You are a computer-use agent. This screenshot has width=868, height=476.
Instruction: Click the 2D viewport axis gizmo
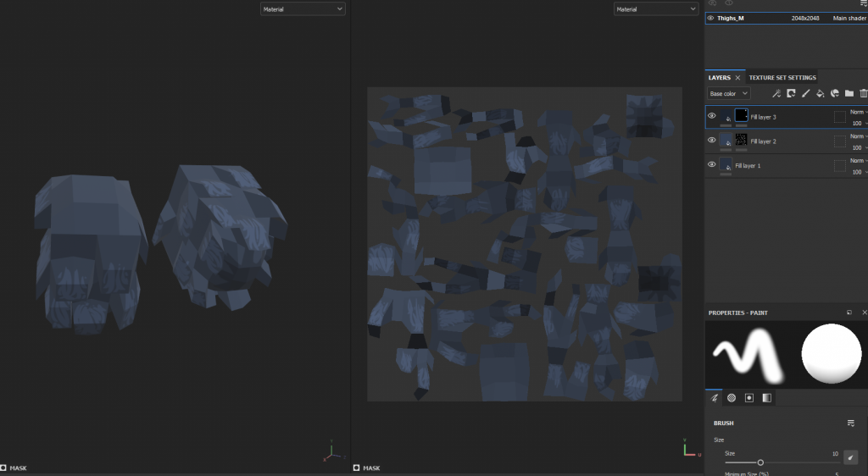click(691, 449)
